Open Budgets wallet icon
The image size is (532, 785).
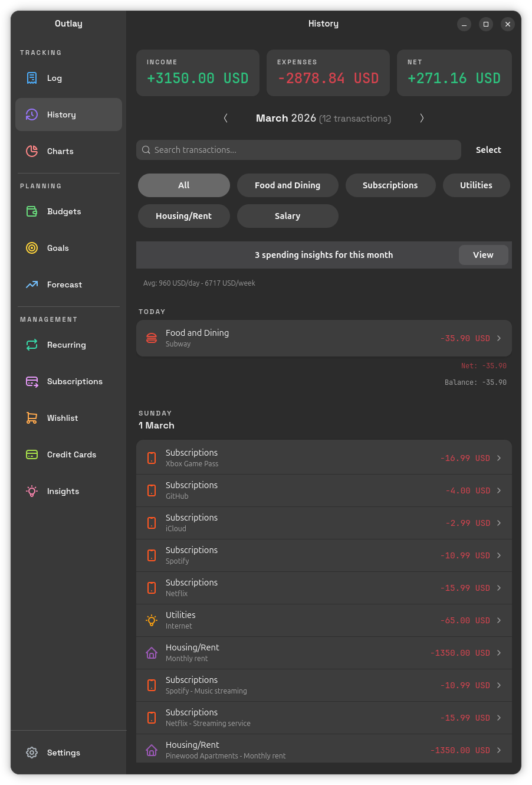(x=32, y=211)
